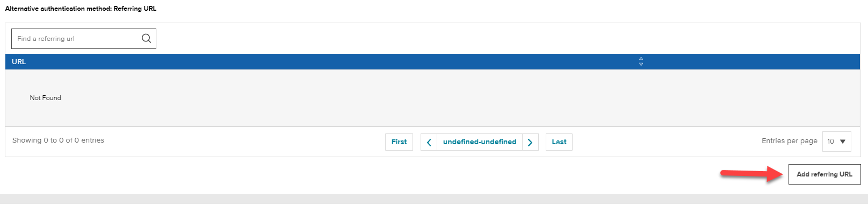The height and width of the screenshot is (212, 868).
Task: Add a referring URL
Action: tap(824, 174)
